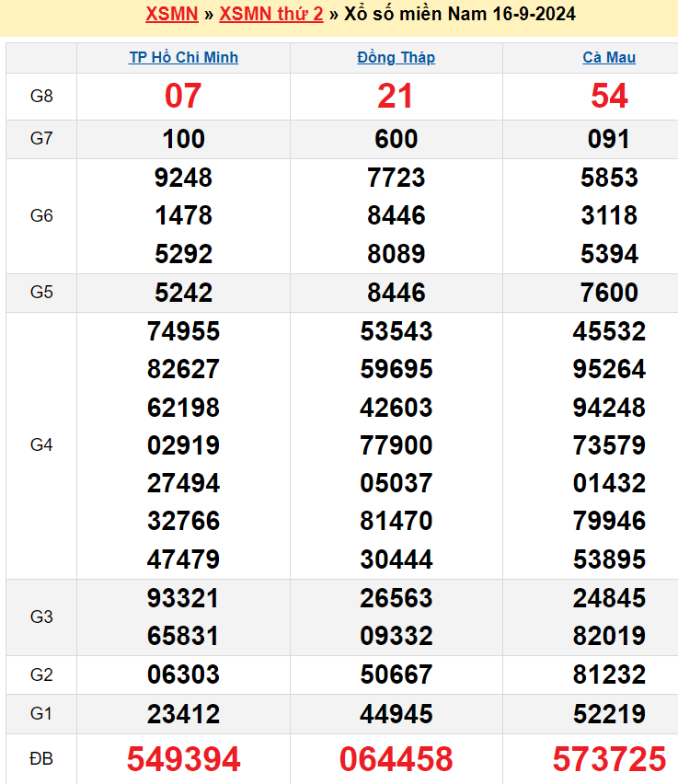Open the XSMN thứ 2 link
Viewport: 678px width, 784px height.
(271, 14)
